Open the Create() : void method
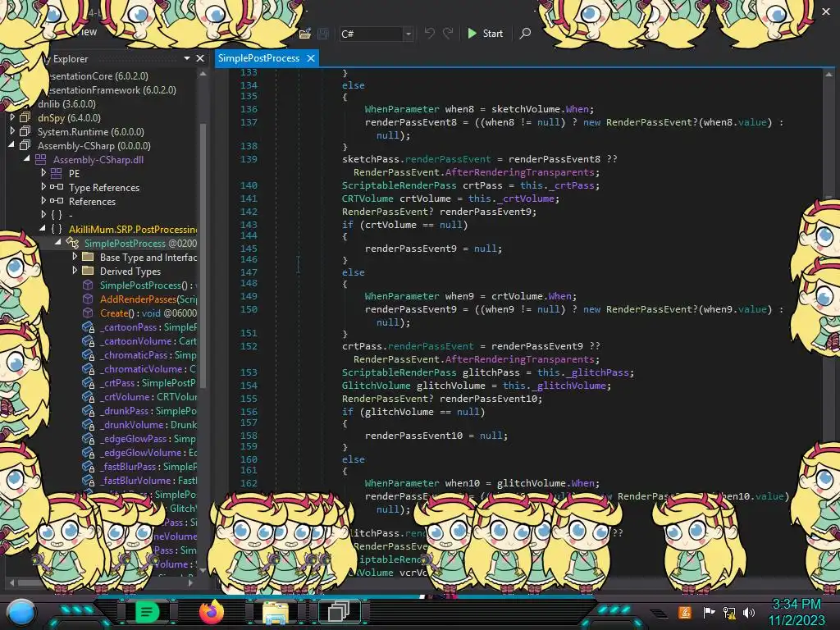The height and width of the screenshot is (630, 840). click(148, 313)
